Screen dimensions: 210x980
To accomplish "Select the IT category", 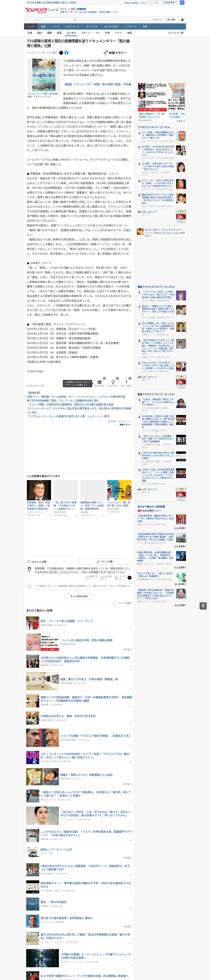I will 98,33.
